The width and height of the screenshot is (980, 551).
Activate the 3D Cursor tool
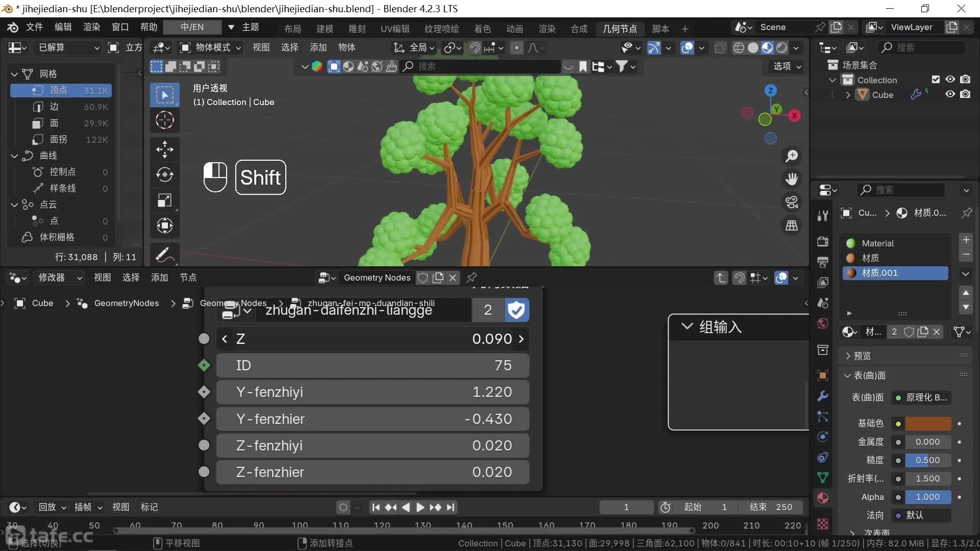[x=164, y=120]
